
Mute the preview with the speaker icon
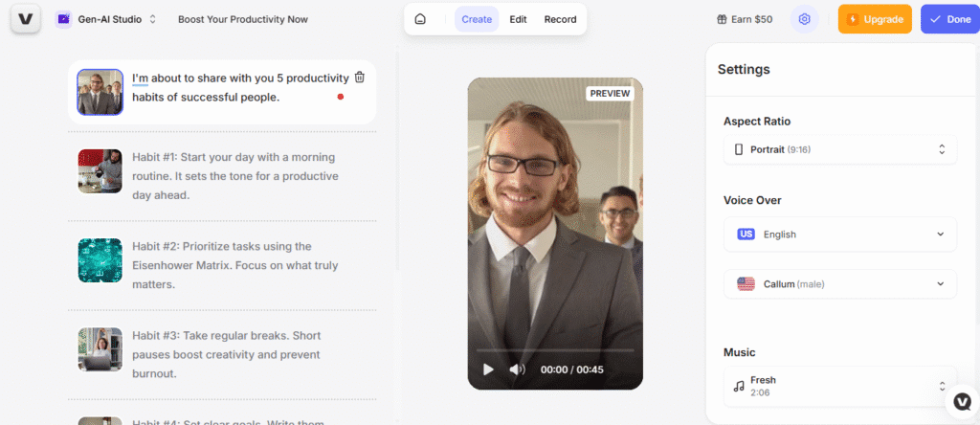point(518,369)
